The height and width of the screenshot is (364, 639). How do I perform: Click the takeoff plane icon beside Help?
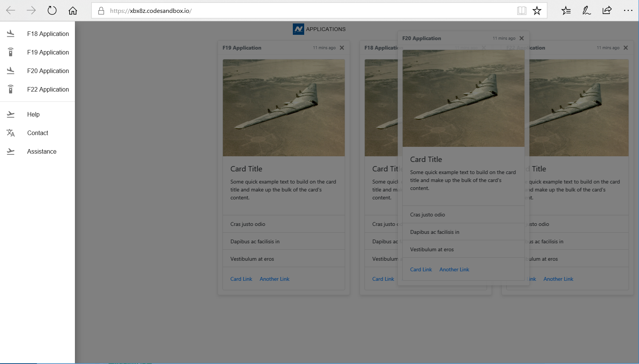click(x=11, y=114)
